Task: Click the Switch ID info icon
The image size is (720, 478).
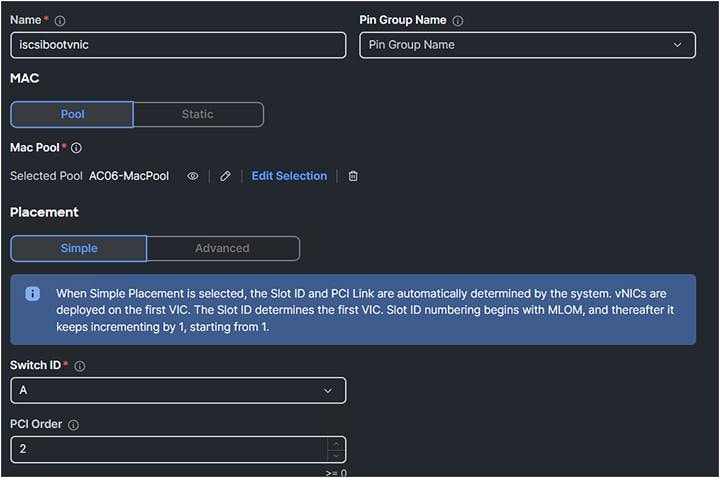Action: pos(80,366)
